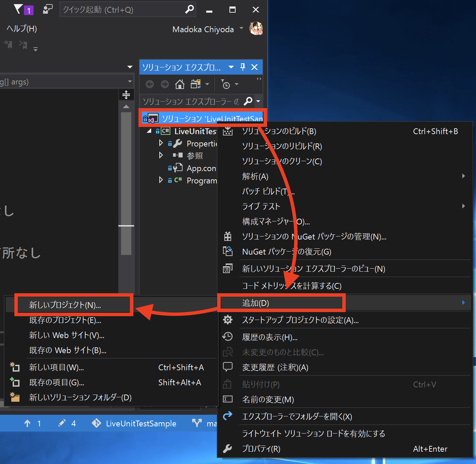Click the editor split window handle
Viewport: 476px width, 464px height.
click(x=126, y=95)
